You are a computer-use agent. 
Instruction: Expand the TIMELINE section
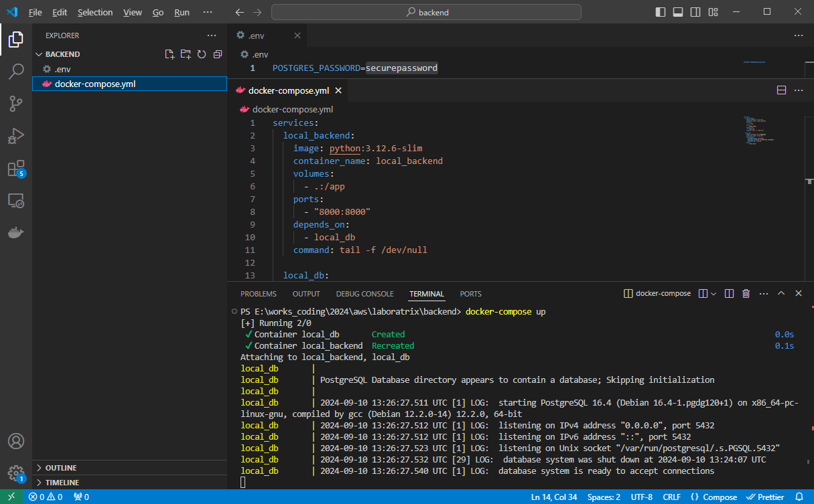click(62, 483)
